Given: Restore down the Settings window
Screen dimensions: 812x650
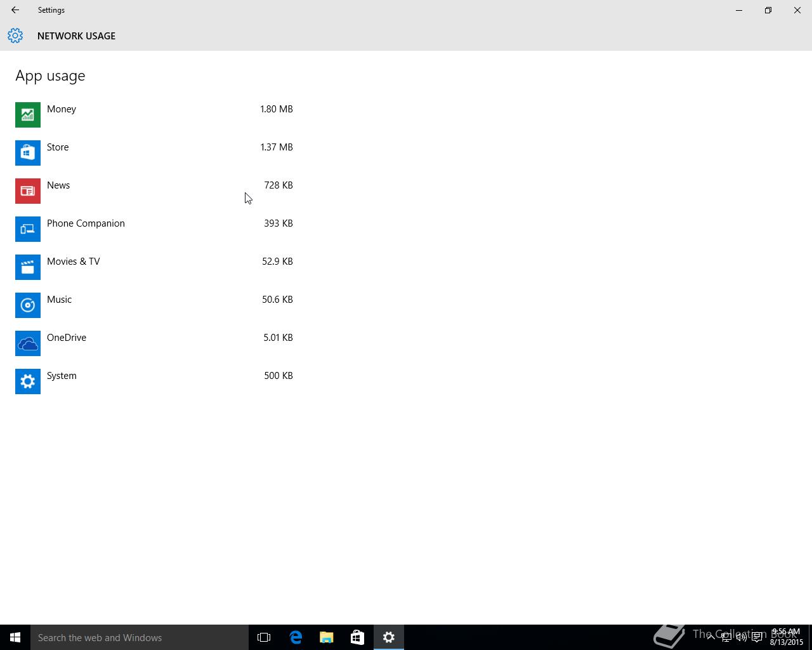Looking at the screenshot, I should (x=768, y=10).
